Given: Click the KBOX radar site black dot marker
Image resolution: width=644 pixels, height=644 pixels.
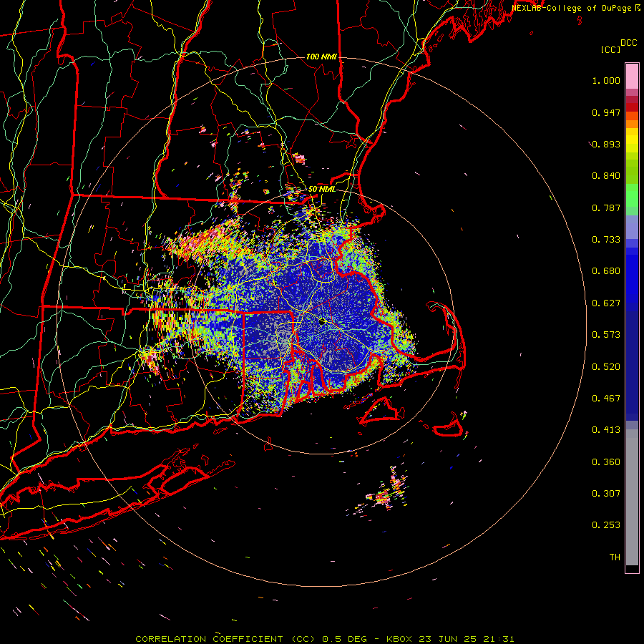Looking at the screenshot, I should point(323,321).
